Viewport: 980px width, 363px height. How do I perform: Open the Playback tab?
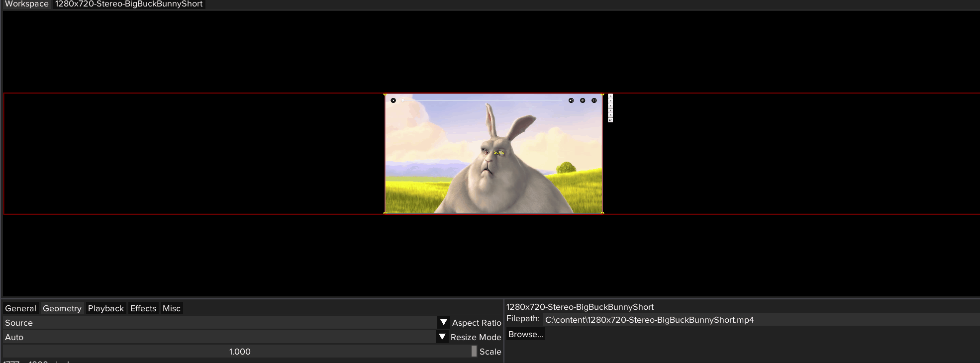(x=105, y=308)
